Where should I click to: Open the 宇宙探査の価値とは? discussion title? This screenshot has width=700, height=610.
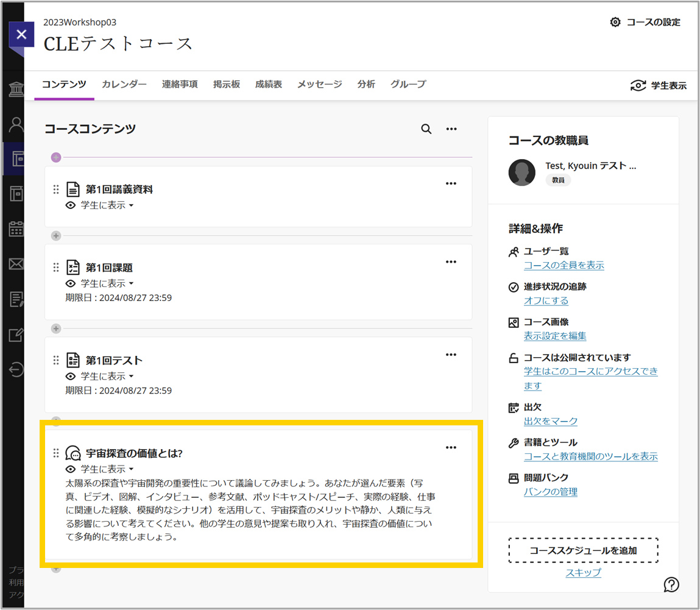click(x=135, y=453)
